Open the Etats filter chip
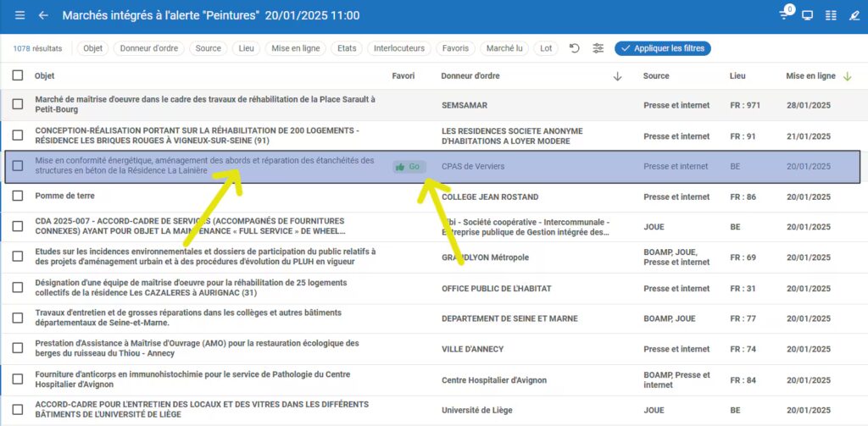The width and height of the screenshot is (868, 426). pos(347,48)
